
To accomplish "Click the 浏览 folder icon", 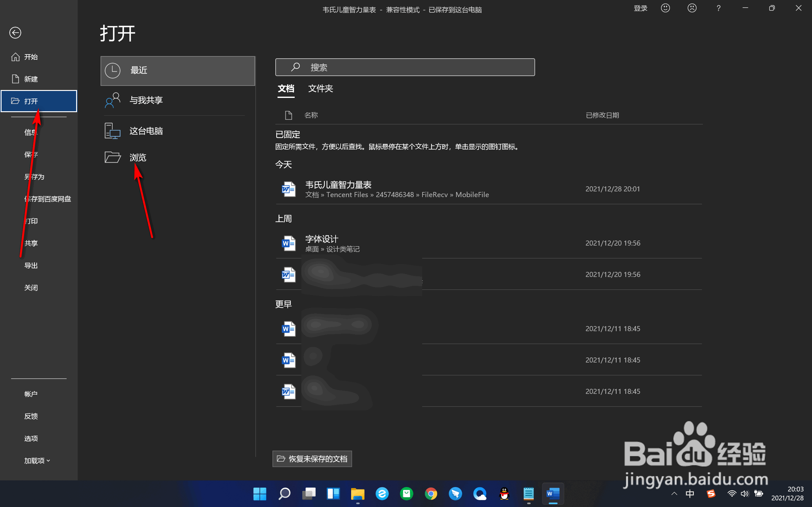I will click(112, 157).
